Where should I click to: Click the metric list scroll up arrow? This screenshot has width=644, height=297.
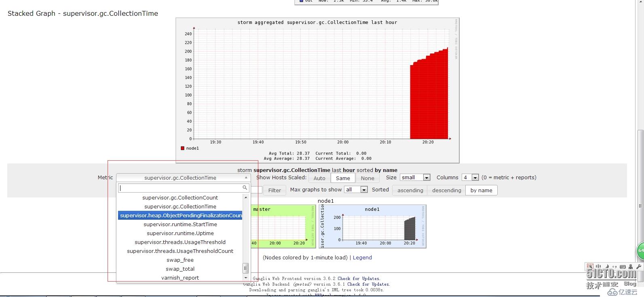tap(245, 197)
